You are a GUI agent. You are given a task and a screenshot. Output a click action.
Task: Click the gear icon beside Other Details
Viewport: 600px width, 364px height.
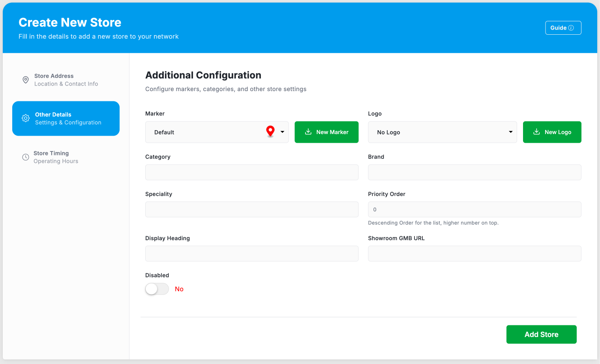[26, 118]
